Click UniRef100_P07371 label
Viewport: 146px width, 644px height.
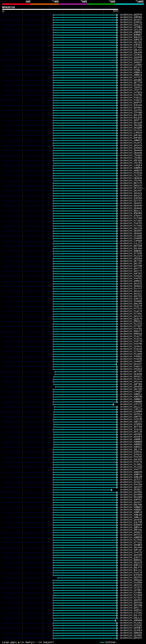(131, 77)
